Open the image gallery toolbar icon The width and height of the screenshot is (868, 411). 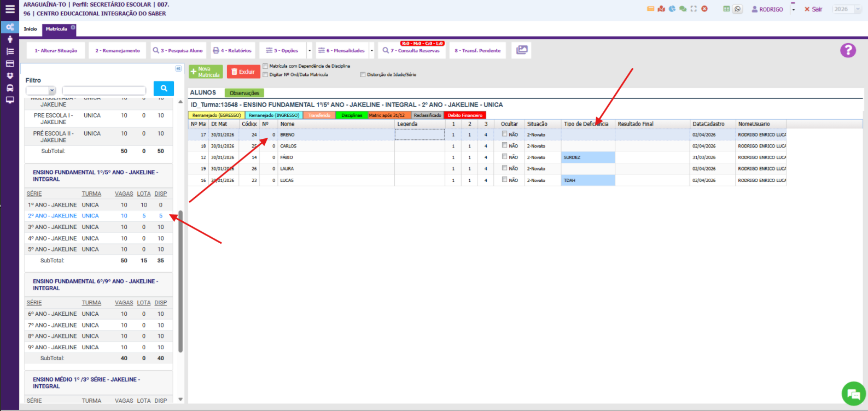[x=522, y=50]
